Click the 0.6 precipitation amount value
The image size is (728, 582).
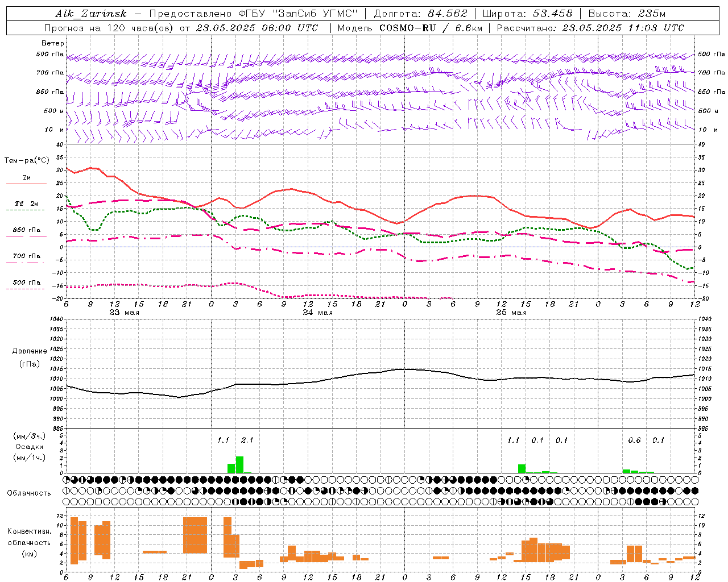click(x=634, y=440)
